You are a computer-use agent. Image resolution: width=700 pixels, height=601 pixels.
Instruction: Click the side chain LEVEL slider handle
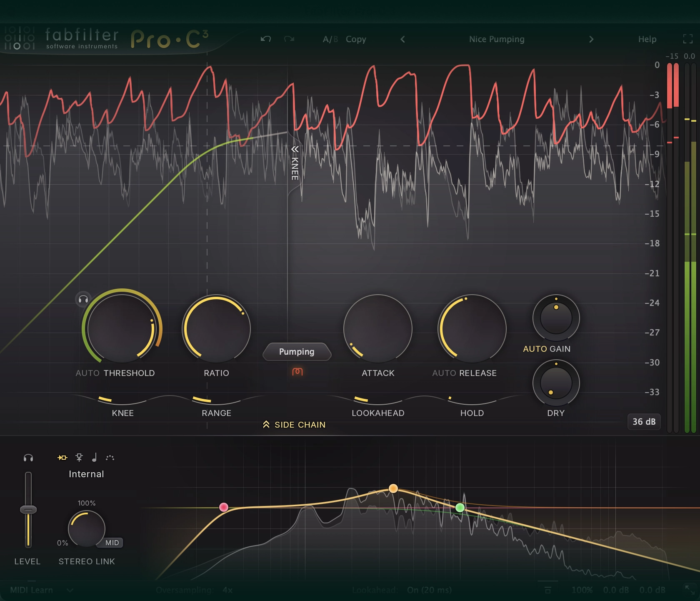point(28,509)
